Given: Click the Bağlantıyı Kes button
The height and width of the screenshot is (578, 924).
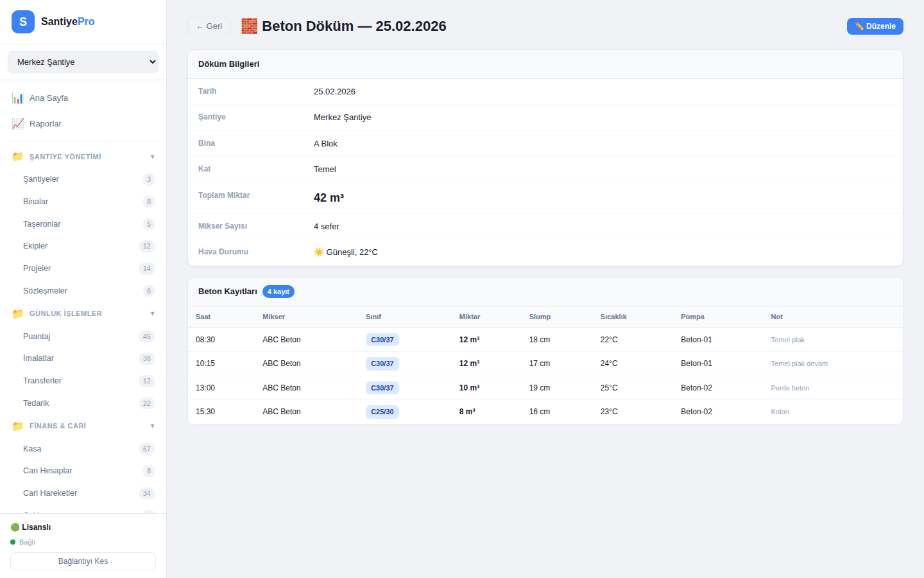Looking at the screenshot, I should pyautogui.click(x=83, y=561).
